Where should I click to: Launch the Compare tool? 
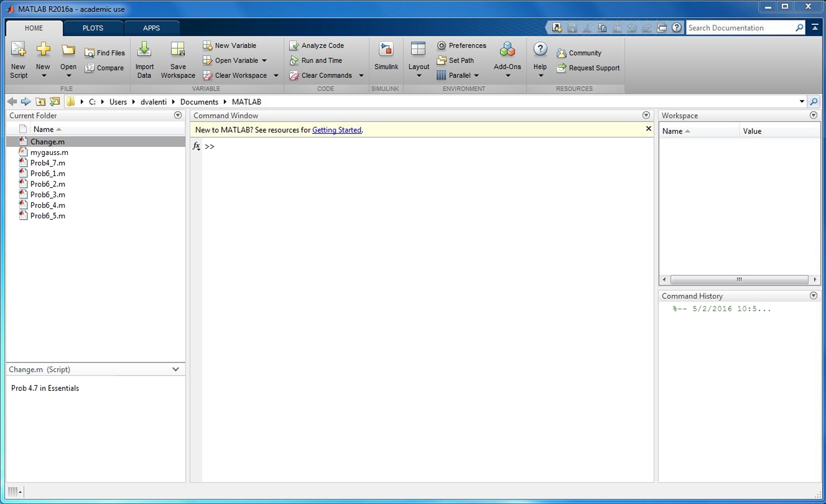click(104, 68)
